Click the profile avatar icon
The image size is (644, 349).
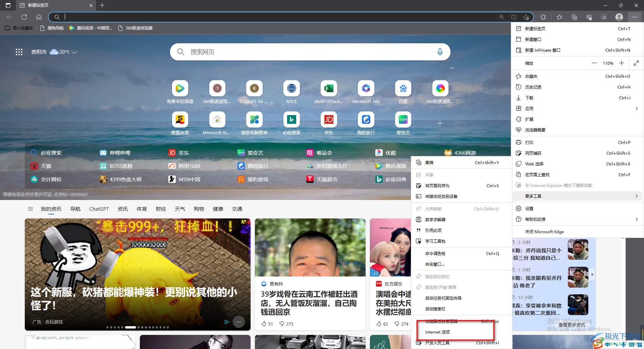point(619,17)
